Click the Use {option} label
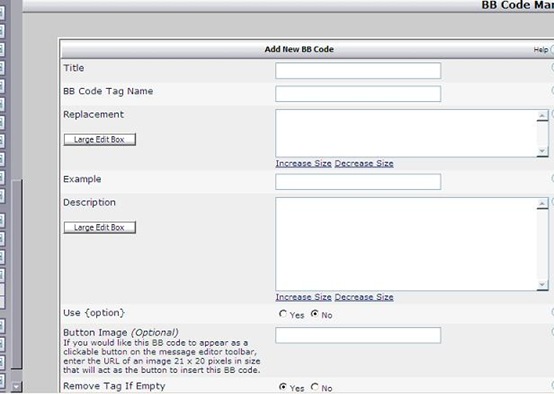Screen dimensions: 554x394 click(94, 313)
